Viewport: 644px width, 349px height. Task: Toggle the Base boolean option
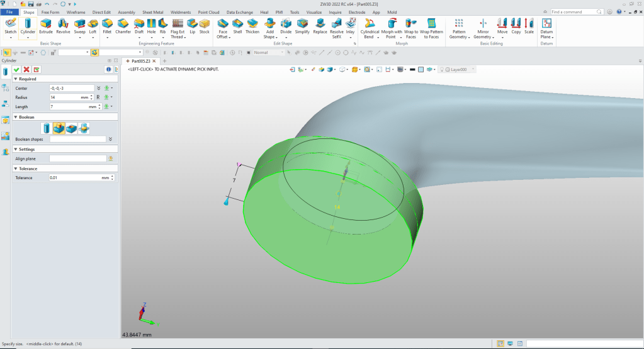[45, 128]
